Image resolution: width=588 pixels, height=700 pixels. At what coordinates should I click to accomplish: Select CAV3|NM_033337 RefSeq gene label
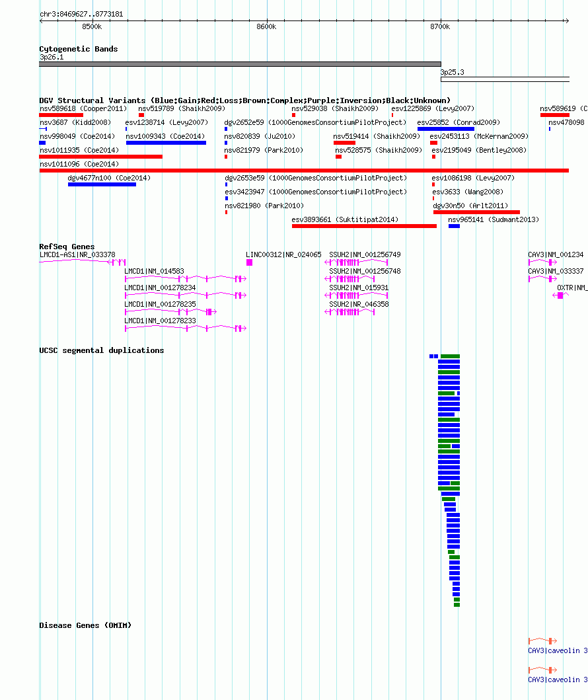556,271
